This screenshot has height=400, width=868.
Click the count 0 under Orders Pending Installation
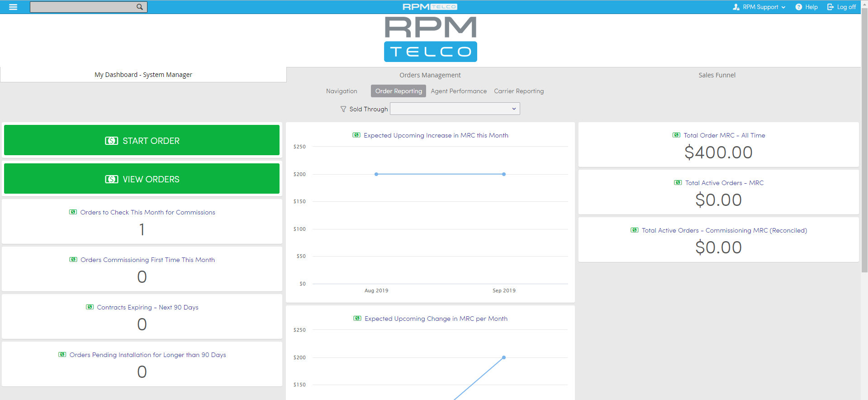[x=142, y=372]
